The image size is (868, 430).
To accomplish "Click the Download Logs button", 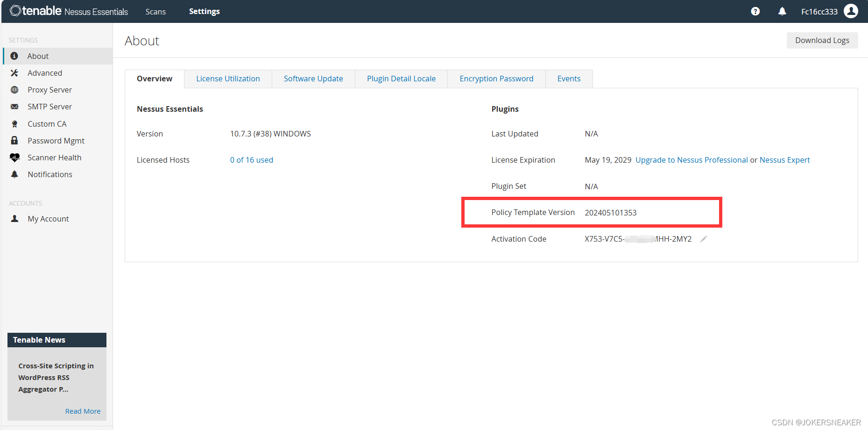I will click(822, 40).
